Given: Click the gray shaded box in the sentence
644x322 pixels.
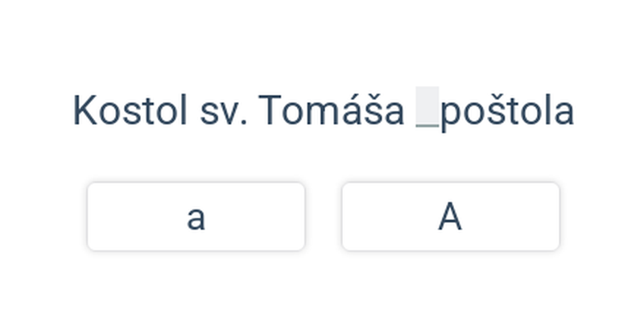Looking at the screenshot, I should pos(427,107).
